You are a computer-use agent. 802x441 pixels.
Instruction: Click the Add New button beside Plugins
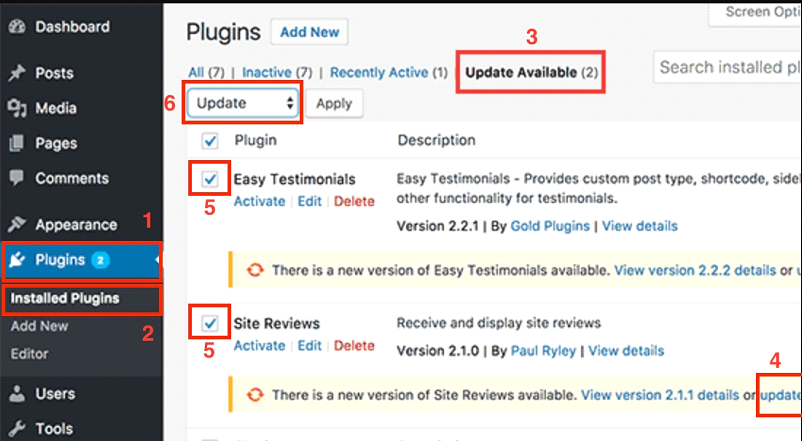tap(309, 32)
